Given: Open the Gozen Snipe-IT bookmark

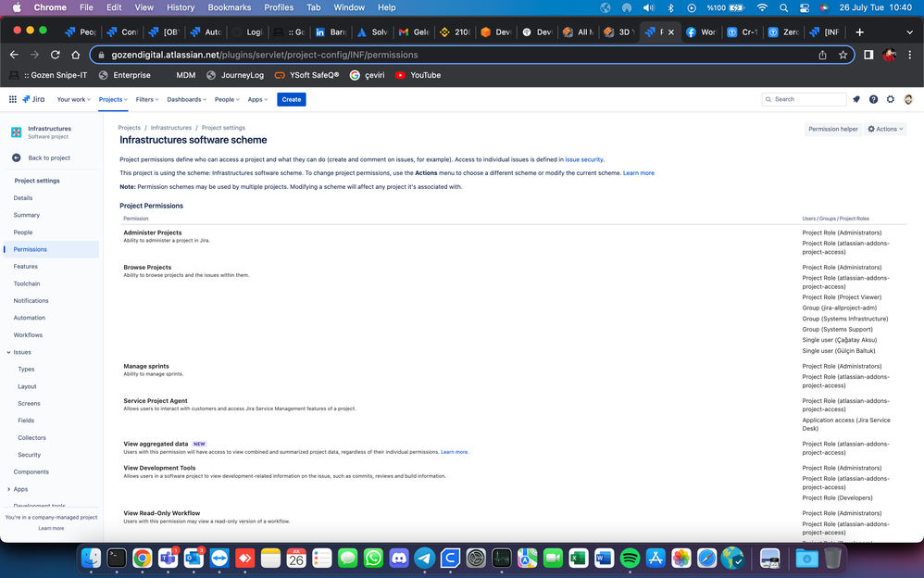Looking at the screenshot, I should [48, 75].
